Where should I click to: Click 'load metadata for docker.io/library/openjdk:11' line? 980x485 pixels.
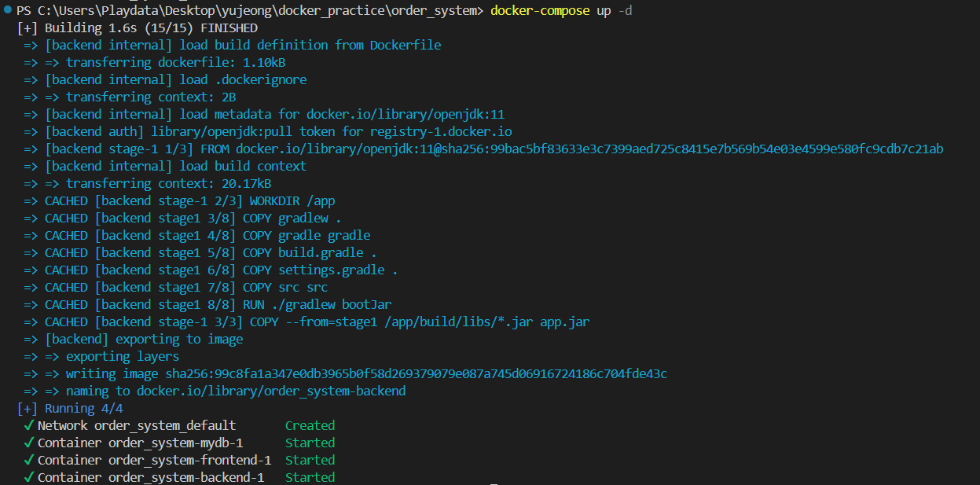264,115
